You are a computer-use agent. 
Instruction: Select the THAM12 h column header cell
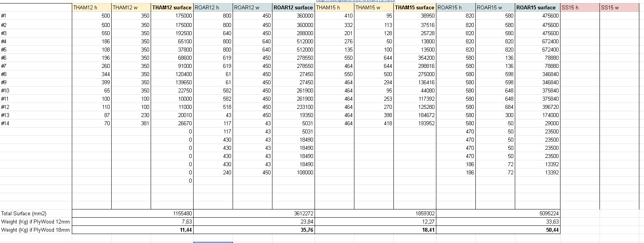(92, 7)
